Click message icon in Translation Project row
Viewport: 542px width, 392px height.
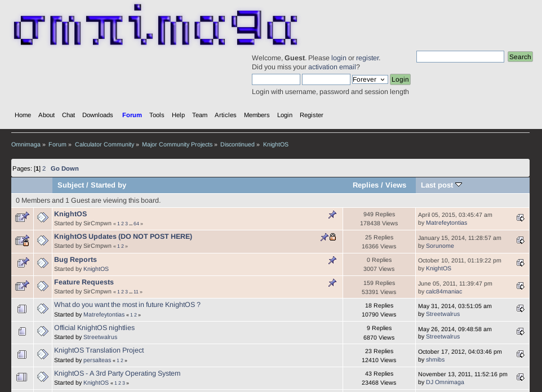click(42, 354)
